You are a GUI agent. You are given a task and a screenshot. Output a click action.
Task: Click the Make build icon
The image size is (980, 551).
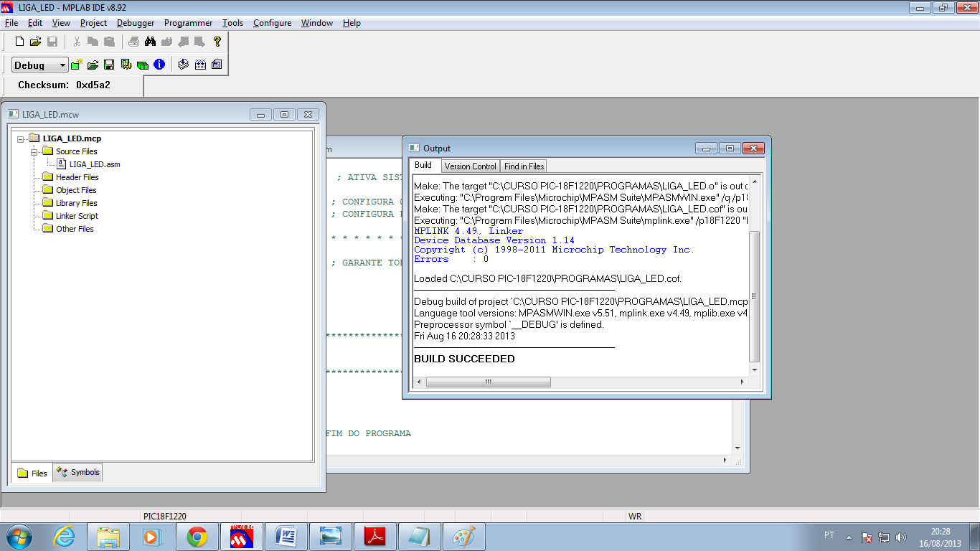pos(184,65)
